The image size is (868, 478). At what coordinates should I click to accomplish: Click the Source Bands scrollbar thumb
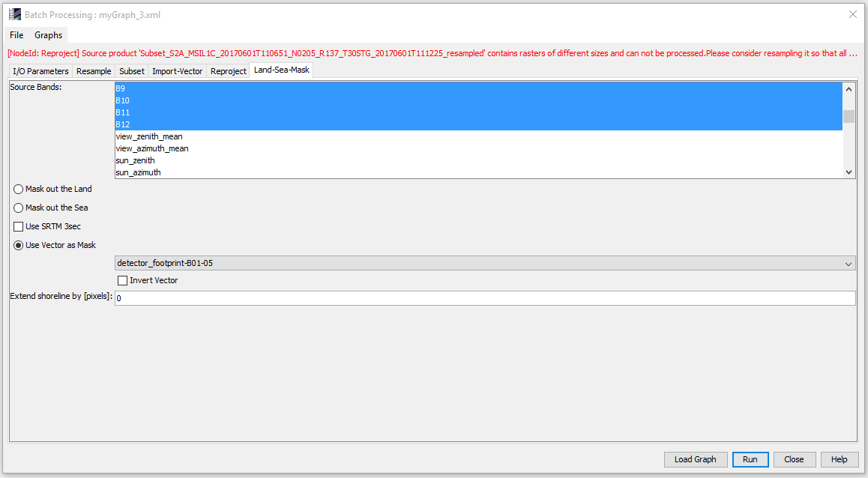click(849, 116)
